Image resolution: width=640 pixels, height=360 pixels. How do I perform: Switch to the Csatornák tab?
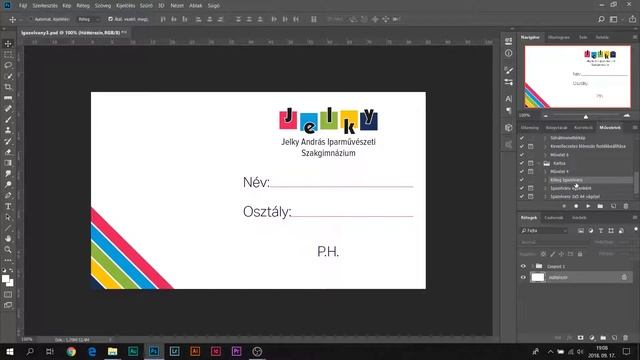[553, 218]
